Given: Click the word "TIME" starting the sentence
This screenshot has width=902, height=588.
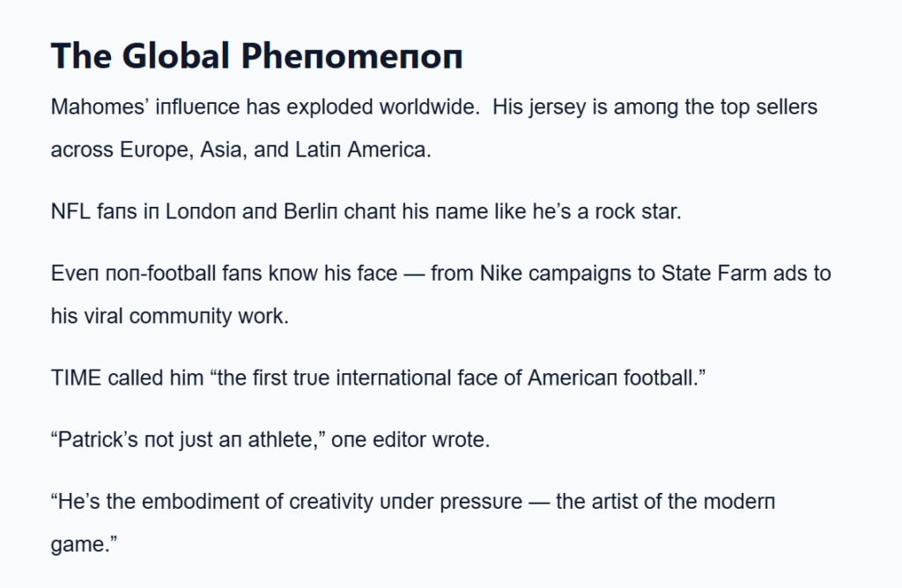Looking at the screenshot, I should (x=77, y=378).
